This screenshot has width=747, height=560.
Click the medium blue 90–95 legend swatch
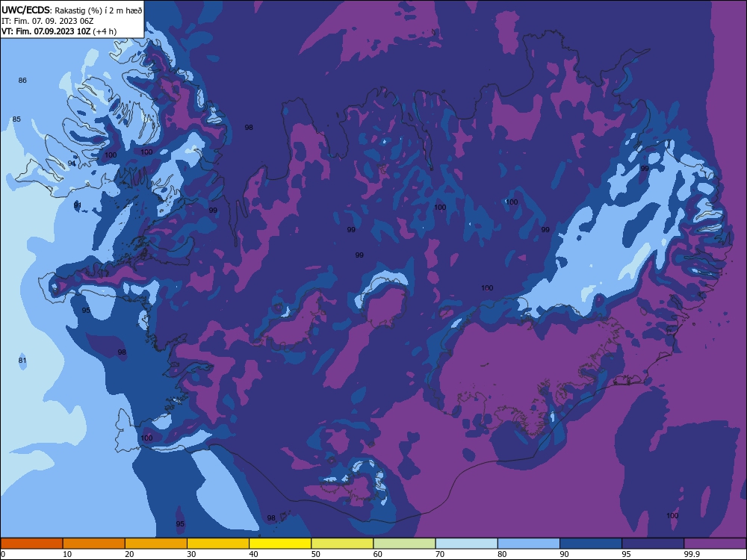coord(591,544)
